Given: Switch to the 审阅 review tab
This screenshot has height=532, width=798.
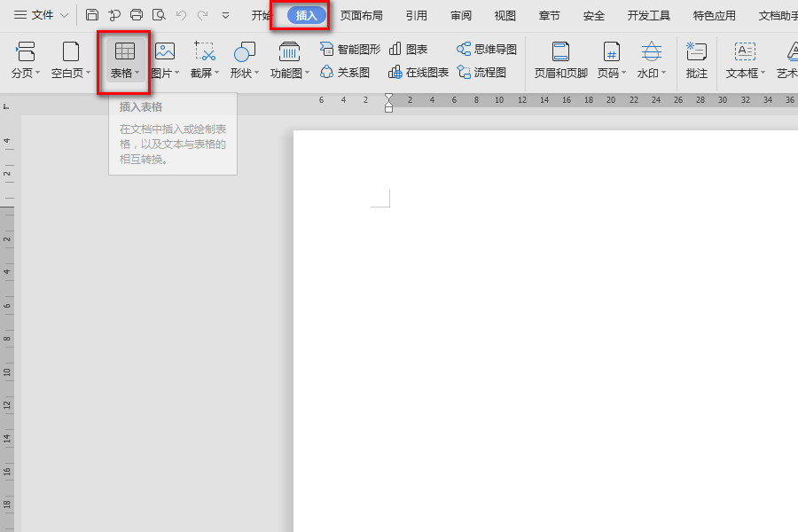Looking at the screenshot, I should pyautogui.click(x=460, y=16).
